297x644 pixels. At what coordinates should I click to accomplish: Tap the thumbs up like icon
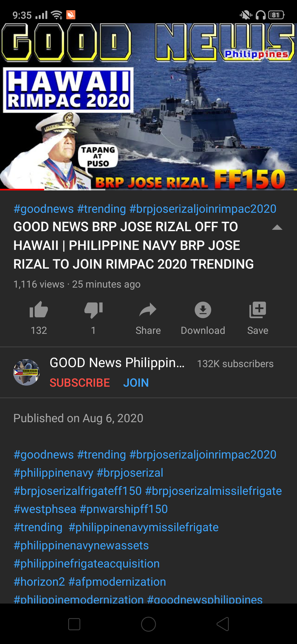click(39, 310)
